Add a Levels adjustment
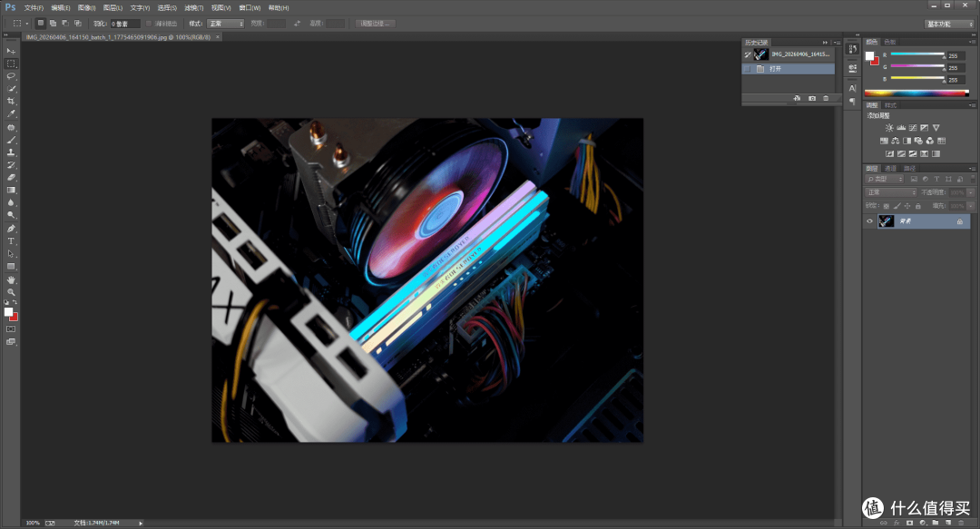The height and width of the screenshot is (529, 980). pos(901,128)
